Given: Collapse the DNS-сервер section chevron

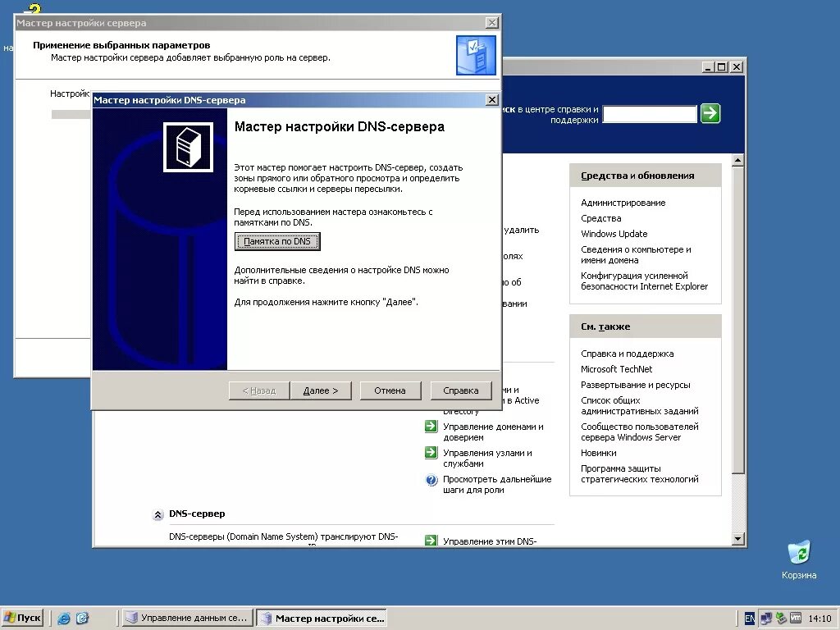Looking at the screenshot, I should [x=157, y=515].
